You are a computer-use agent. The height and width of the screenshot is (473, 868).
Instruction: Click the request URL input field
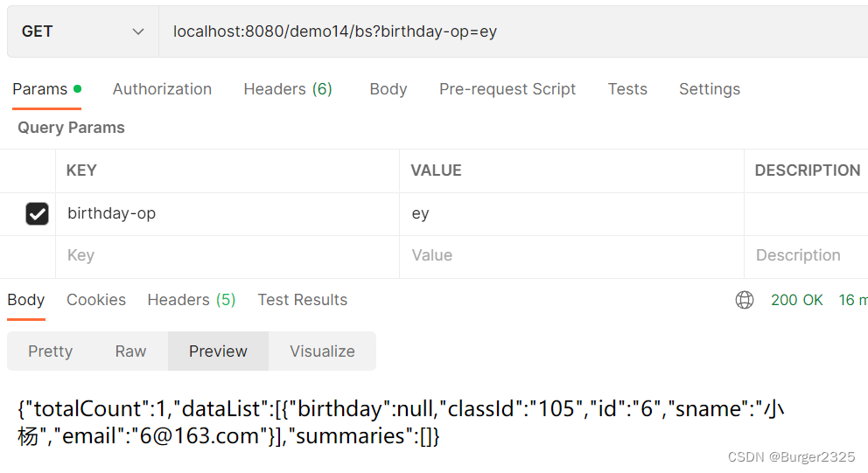[513, 31]
